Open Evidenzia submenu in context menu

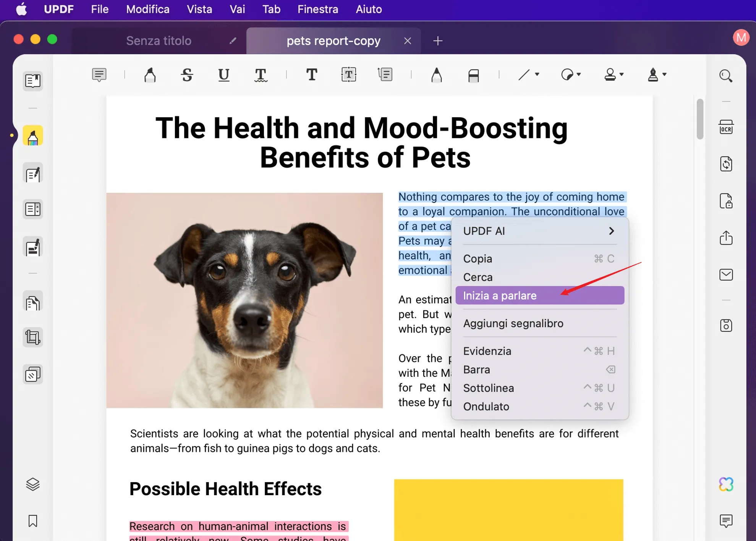pos(488,351)
